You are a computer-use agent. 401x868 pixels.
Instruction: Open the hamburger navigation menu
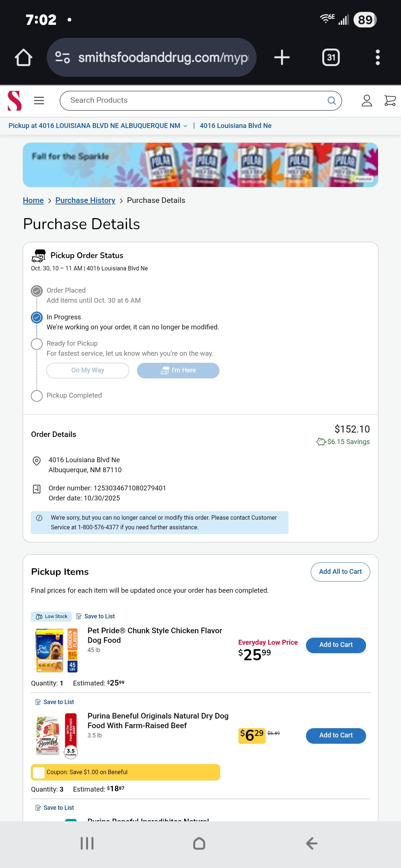(39, 101)
